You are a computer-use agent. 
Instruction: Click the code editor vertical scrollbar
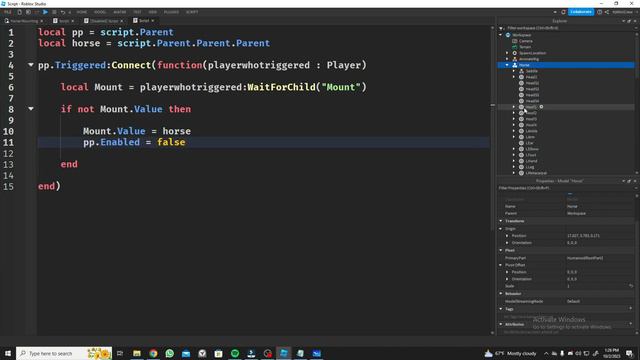pos(493,180)
